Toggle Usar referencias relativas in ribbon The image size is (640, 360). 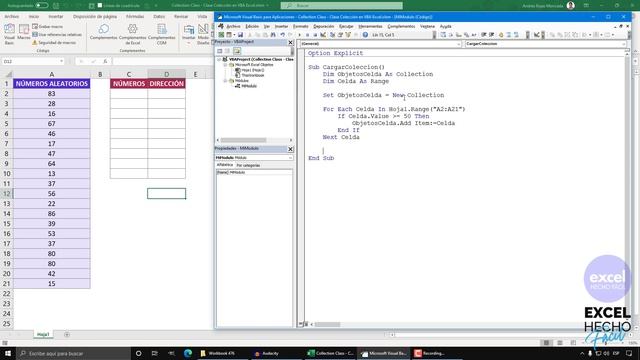(x=57, y=35)
